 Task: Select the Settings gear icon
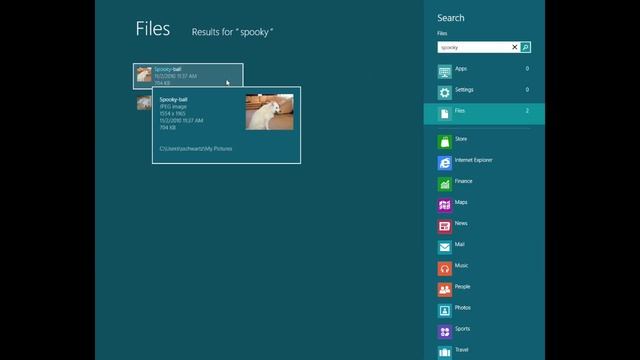444,93
